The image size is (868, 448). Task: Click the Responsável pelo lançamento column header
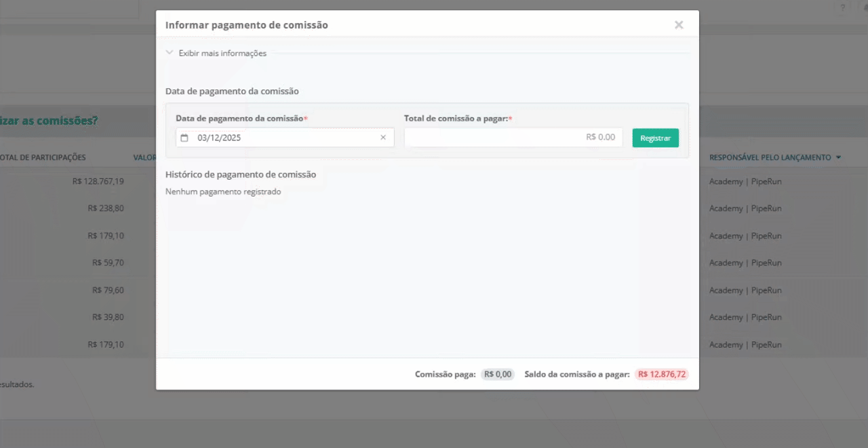[770, 157]
